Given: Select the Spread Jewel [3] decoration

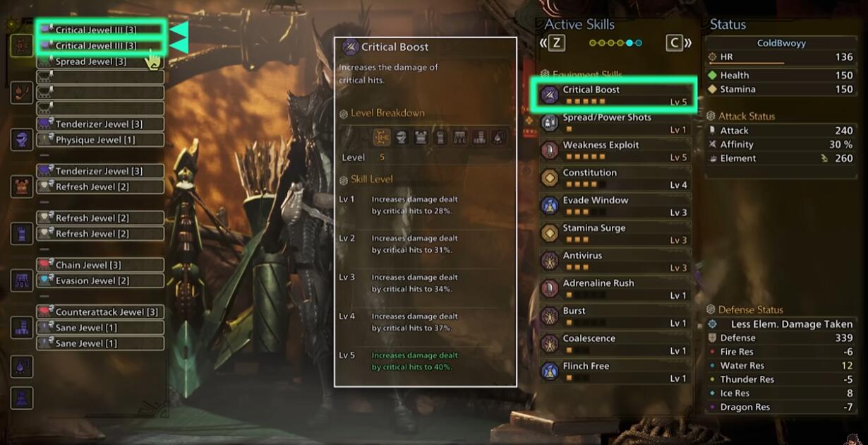Looking at the screenshot, I should point(100,61).
